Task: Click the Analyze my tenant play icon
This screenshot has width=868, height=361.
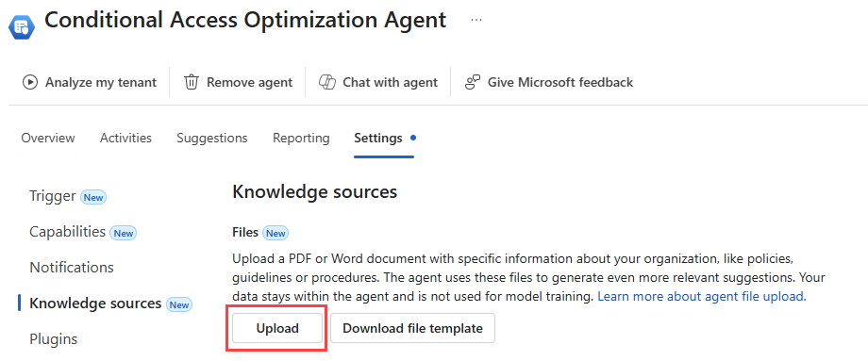Action: pyautogui.click(x=30, y=82)
